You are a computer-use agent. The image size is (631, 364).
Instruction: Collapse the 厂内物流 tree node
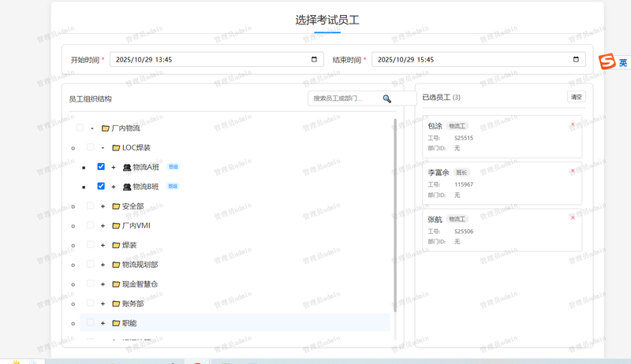pos(92,128)
